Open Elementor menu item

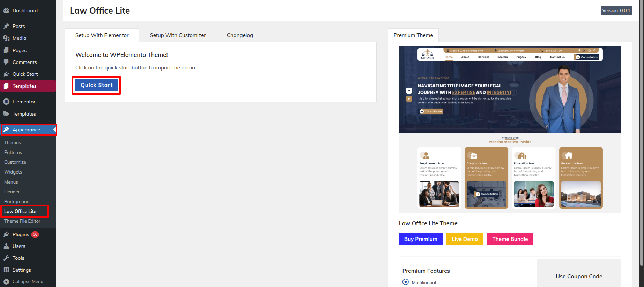tap(28, 102)
